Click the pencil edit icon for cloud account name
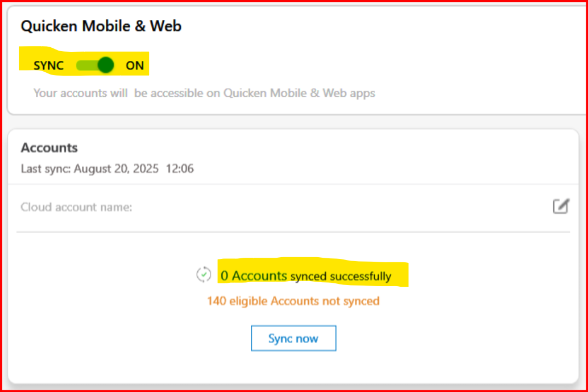The image size is (588, 392). [x=561, y=207]
